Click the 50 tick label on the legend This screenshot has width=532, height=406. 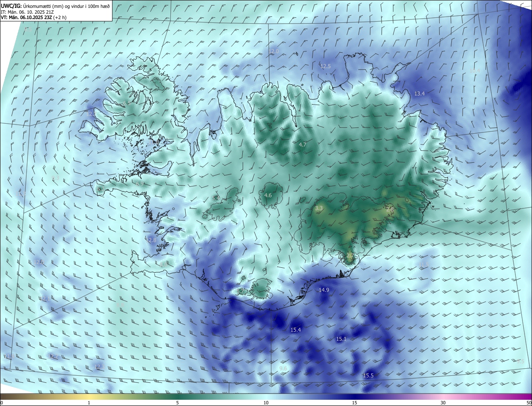pos(528,403)
